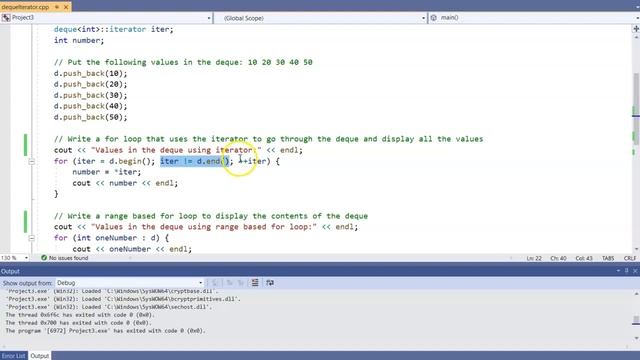
Task: Open the main() member dropdown
Action: tap(534, 18)
